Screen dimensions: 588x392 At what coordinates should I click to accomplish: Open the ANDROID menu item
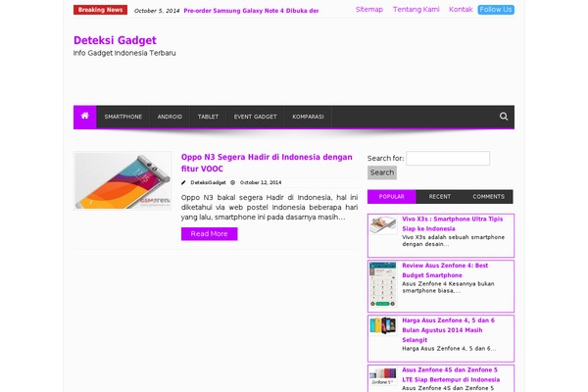pyautogui.click(x=170, y=117)
